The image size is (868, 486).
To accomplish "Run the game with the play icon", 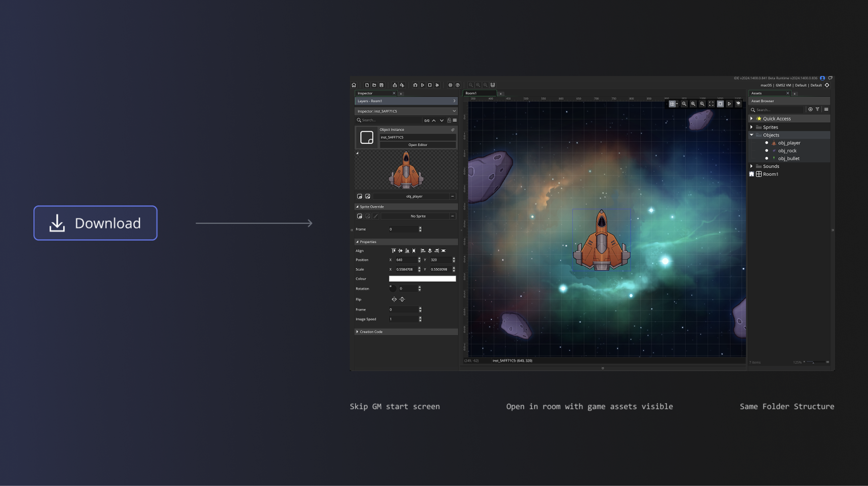I will tap(423, 85).
